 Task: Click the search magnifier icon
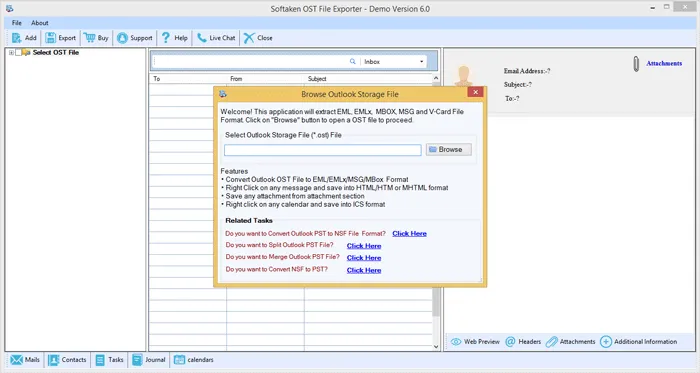[x=353, y=62]
